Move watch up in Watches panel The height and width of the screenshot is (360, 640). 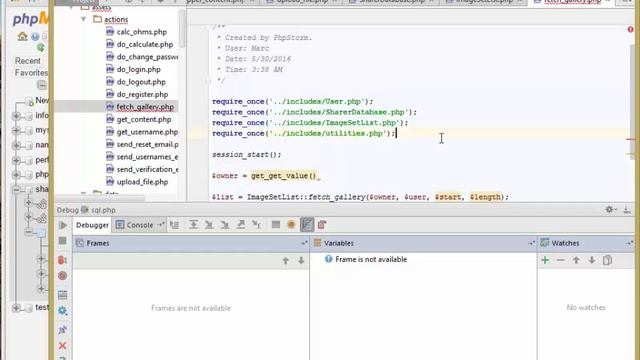576,260
